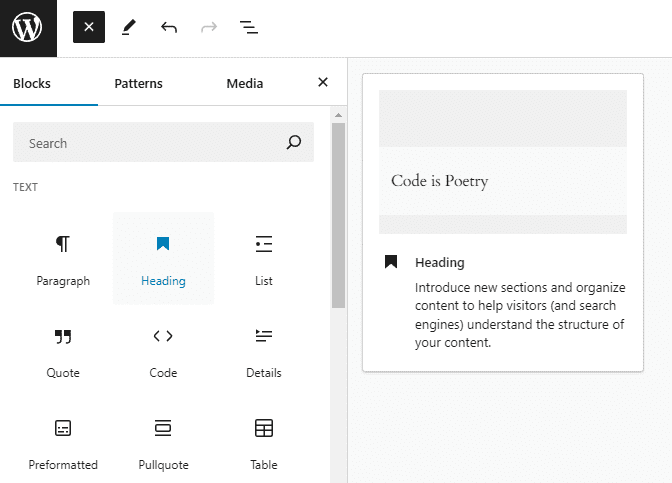Screen dimensions: 672x483
Task: Switch to the Blocks tab
Action: 32,84
